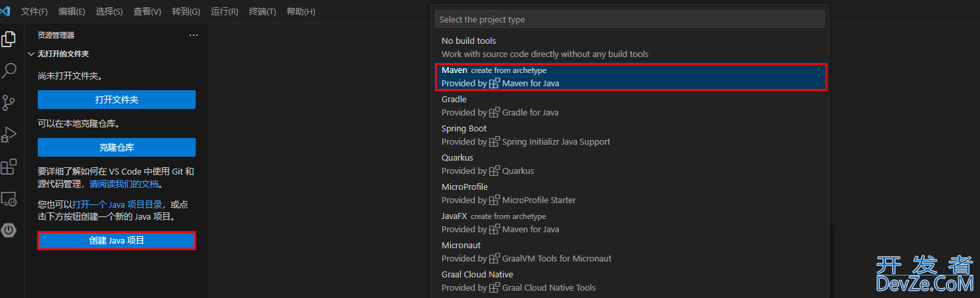Screen dimensions: 980x298
Task: Choose the Quarkus project type
Action: [630, 165]
